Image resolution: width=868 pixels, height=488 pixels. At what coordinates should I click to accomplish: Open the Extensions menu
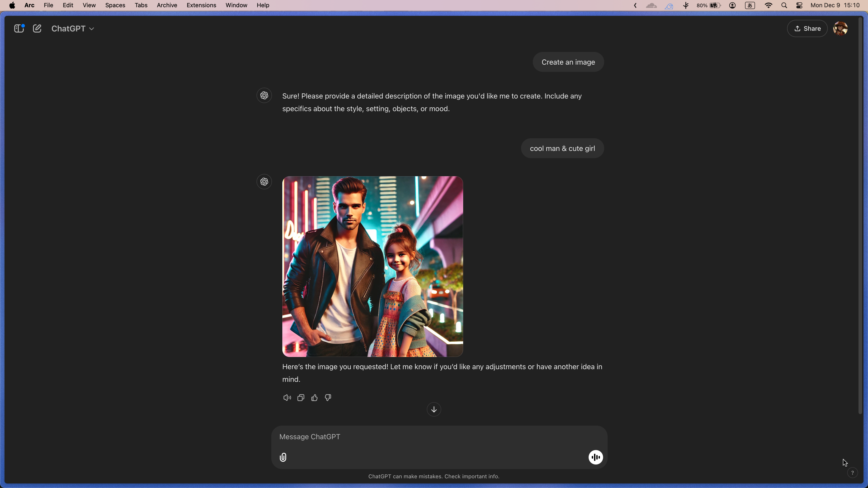201,5
